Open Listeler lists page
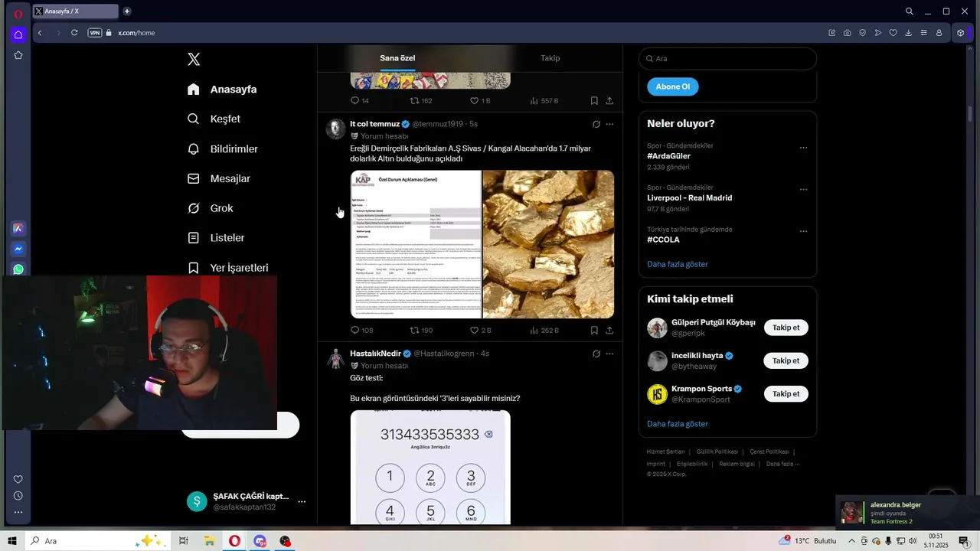This screenshot has height=551, width=980. click(x=216, y=238)
